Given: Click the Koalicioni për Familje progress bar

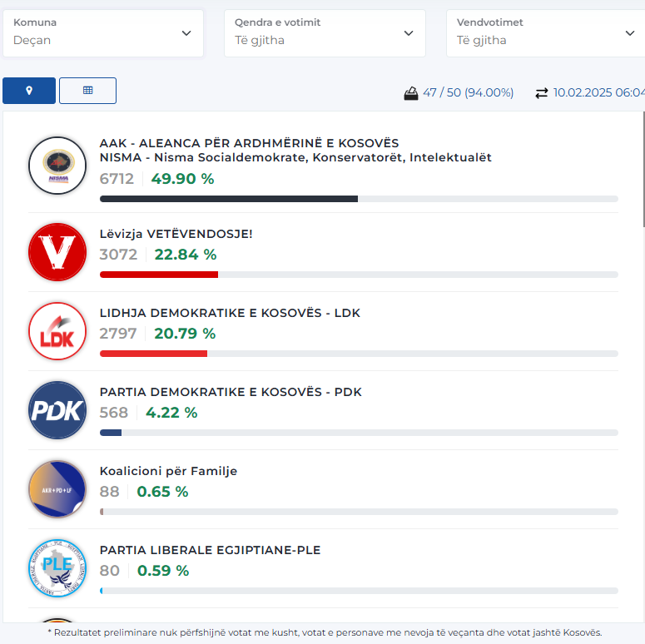Looking at the screenshot, I should 359,512.
